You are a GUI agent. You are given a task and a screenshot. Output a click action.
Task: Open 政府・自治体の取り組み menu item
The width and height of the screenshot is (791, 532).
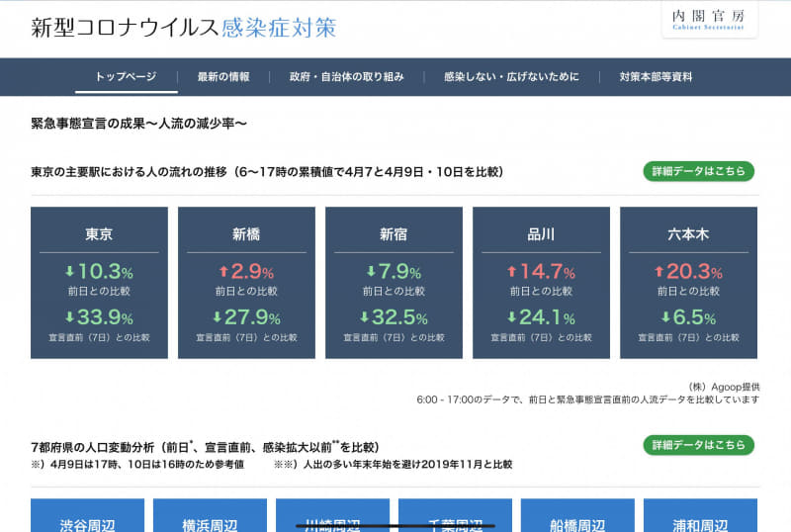(x=347, y=77)
